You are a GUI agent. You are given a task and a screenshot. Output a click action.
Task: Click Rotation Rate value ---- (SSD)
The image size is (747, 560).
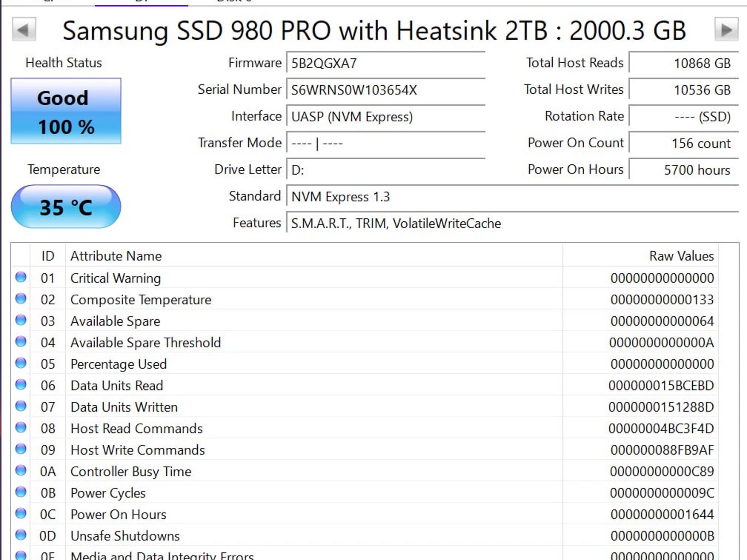pos(684,116)
